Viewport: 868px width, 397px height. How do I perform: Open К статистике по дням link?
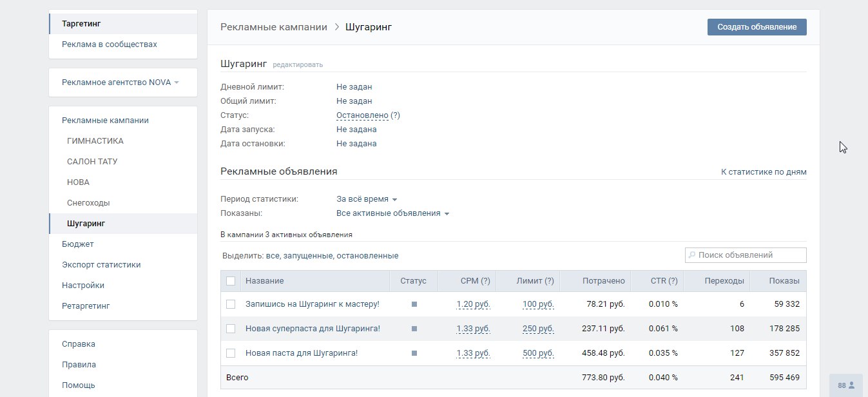[764, 172]
